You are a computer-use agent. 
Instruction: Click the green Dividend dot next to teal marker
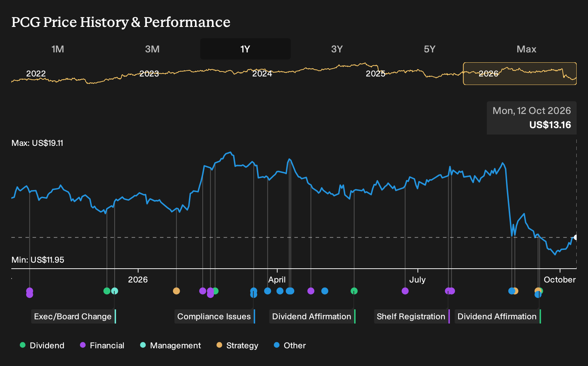[x=107, y=291]
